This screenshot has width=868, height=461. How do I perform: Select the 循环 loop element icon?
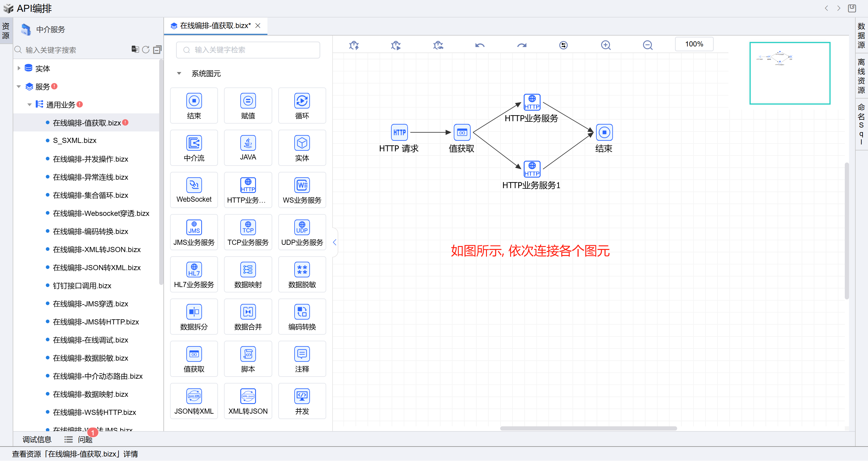tap(301, 101)
